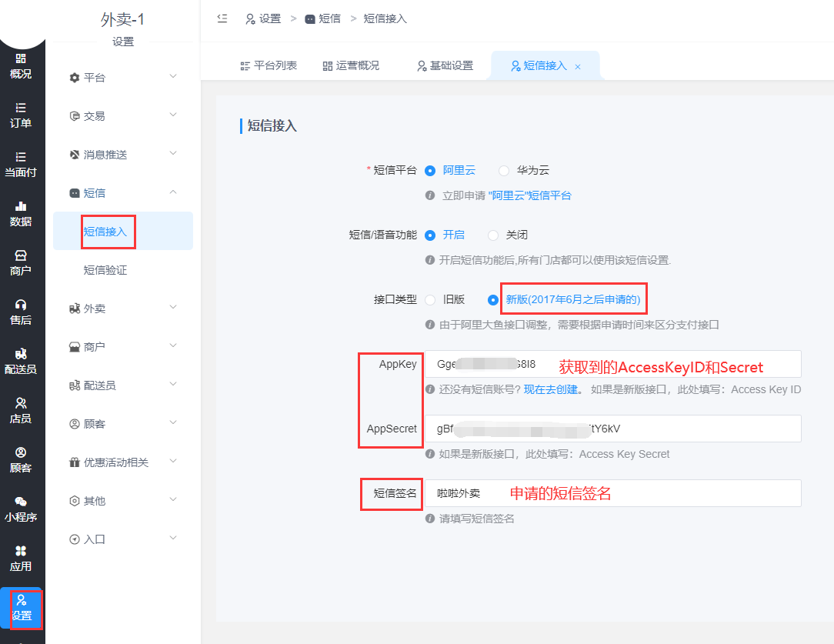Collapse the 短信 menu chevron

(x=173, y=192)
